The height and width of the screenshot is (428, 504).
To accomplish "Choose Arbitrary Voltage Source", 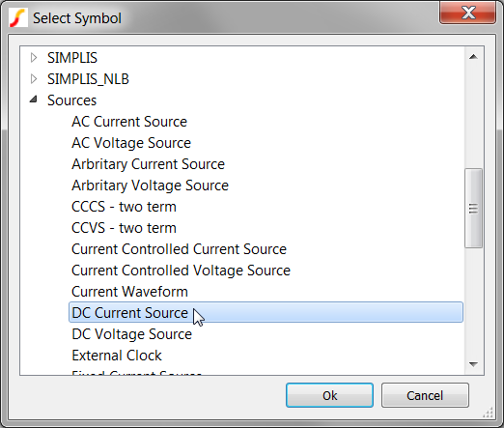I will [x=150, y=185].
